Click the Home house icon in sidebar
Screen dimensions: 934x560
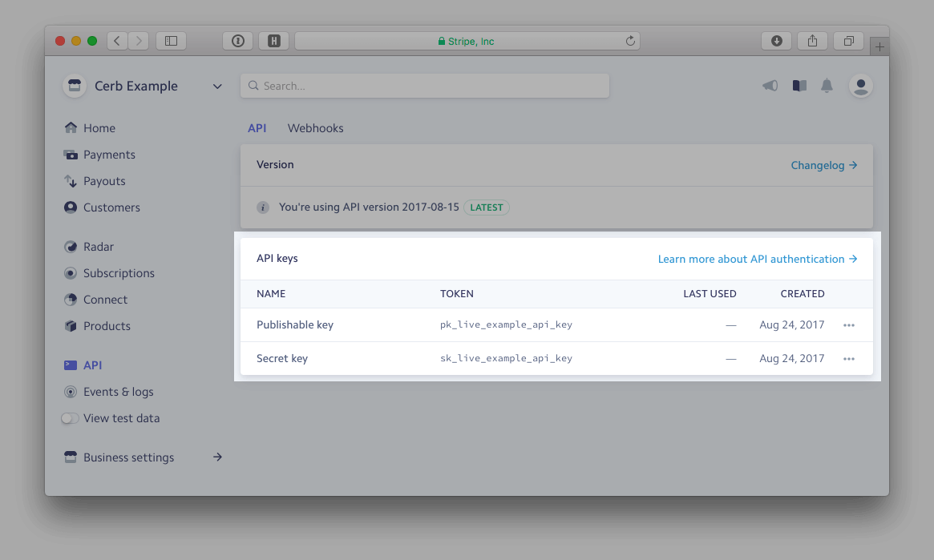(71, 127)
